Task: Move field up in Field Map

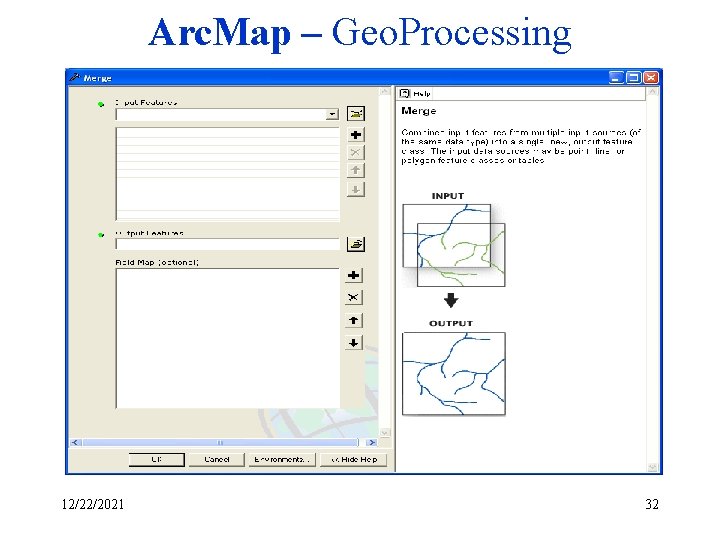Action: 354,320
